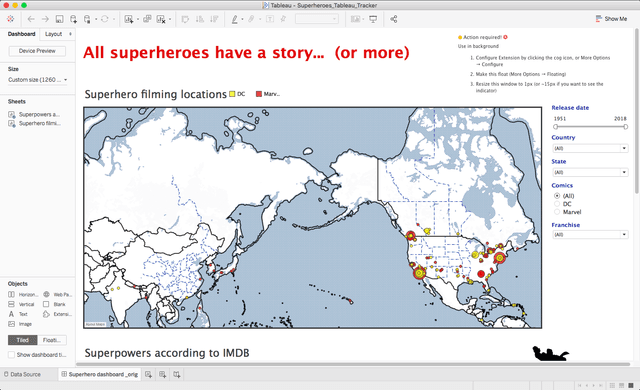The image size is (640, 390).
Task: Expand the Custom size dropdown
Action: click(38, 80)
